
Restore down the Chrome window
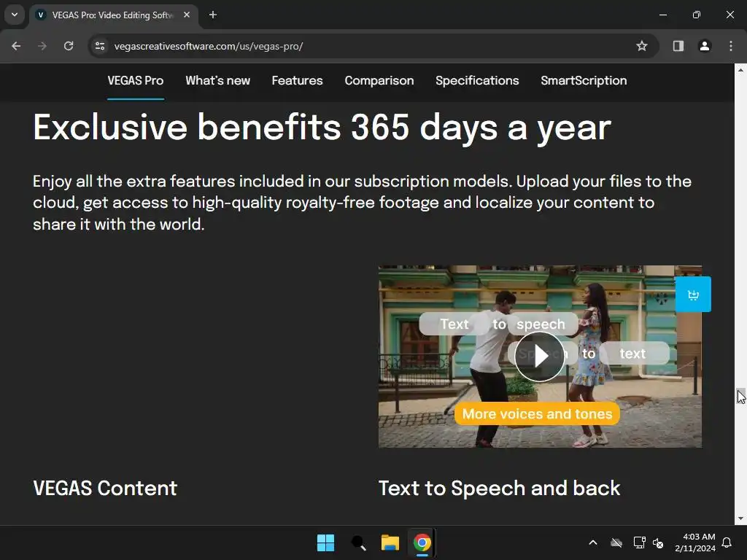pos(697,15)
